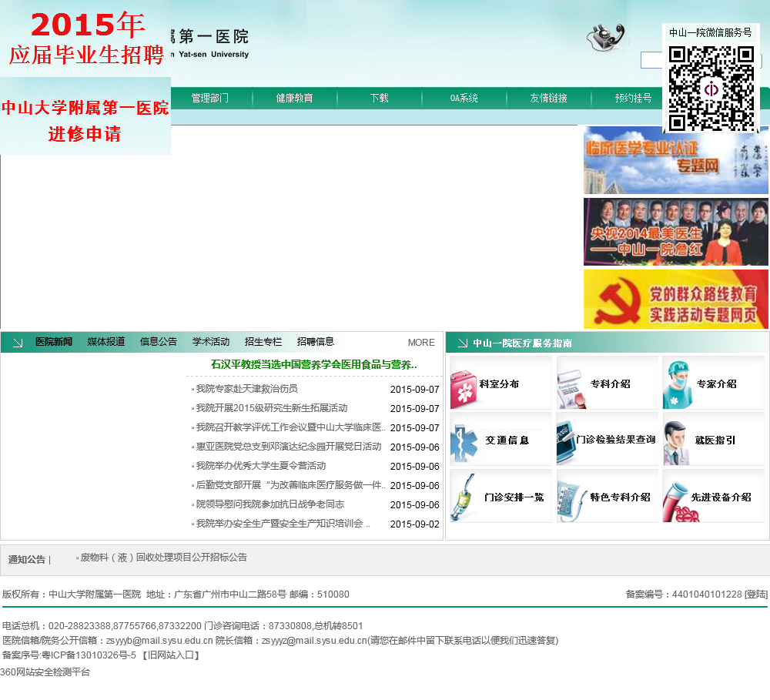Click the 专家介绍 label
The width and height of the screenshot is (770, 700).
[716, 384]
